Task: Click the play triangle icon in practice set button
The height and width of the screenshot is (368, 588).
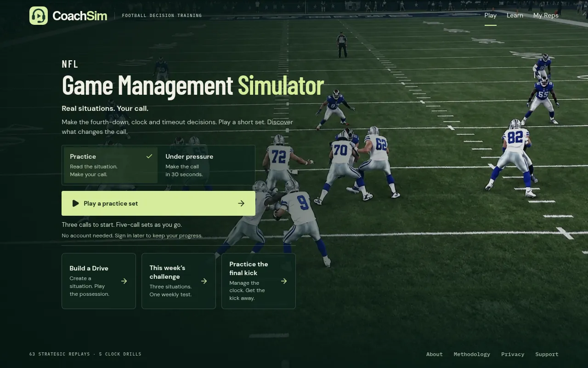Action: click(x=75, y=203)
